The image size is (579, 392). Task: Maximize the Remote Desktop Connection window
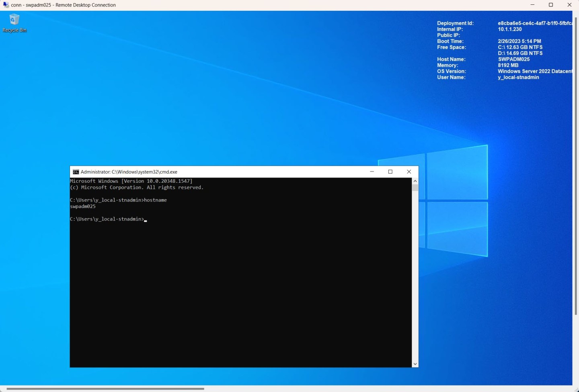[x=551, y=5]
